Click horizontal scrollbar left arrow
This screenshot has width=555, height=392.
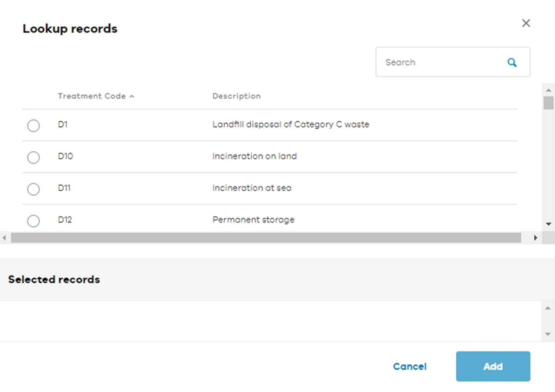pos(4,238)
